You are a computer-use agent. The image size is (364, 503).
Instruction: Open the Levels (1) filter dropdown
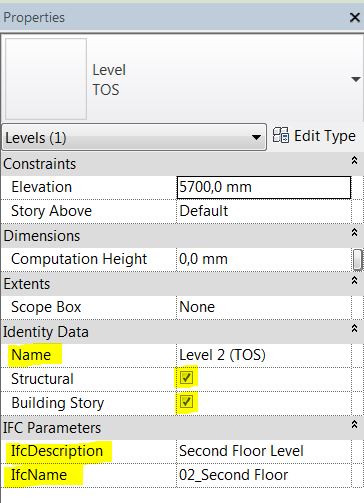134,137
